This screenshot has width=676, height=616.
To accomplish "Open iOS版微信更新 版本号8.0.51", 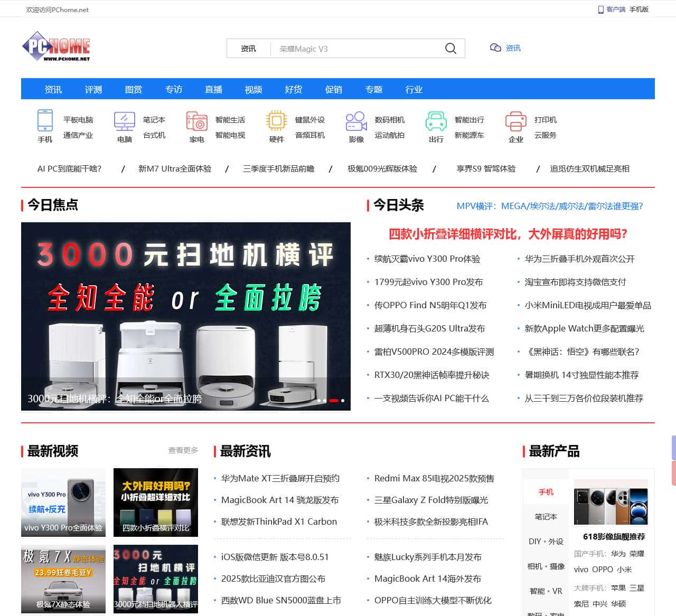I will [275, 557].
